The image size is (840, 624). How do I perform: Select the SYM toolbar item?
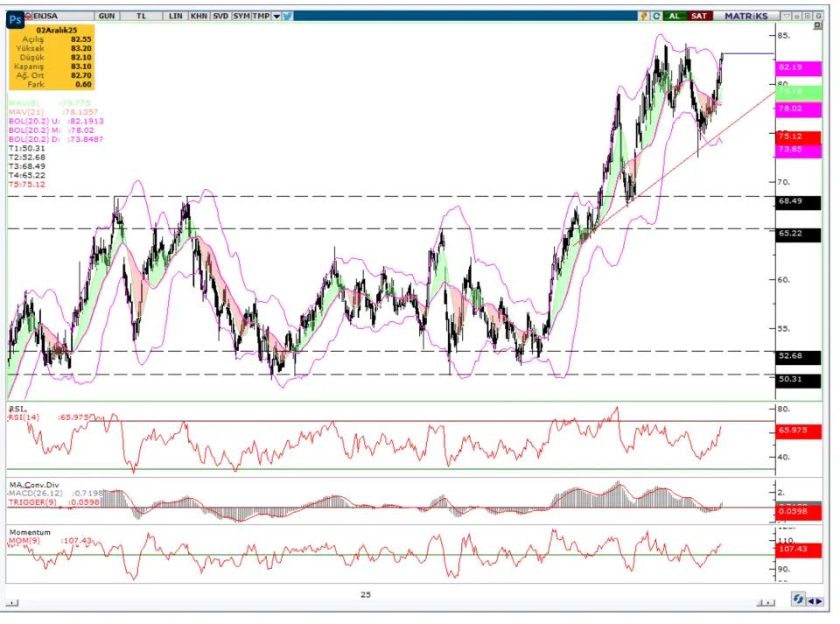pos(241,16)
